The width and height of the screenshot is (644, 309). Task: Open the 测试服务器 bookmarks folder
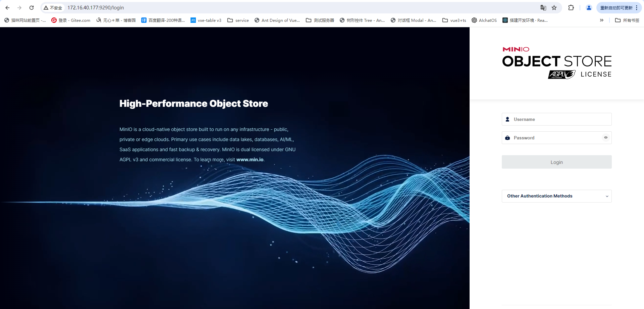tap(320, 20)
